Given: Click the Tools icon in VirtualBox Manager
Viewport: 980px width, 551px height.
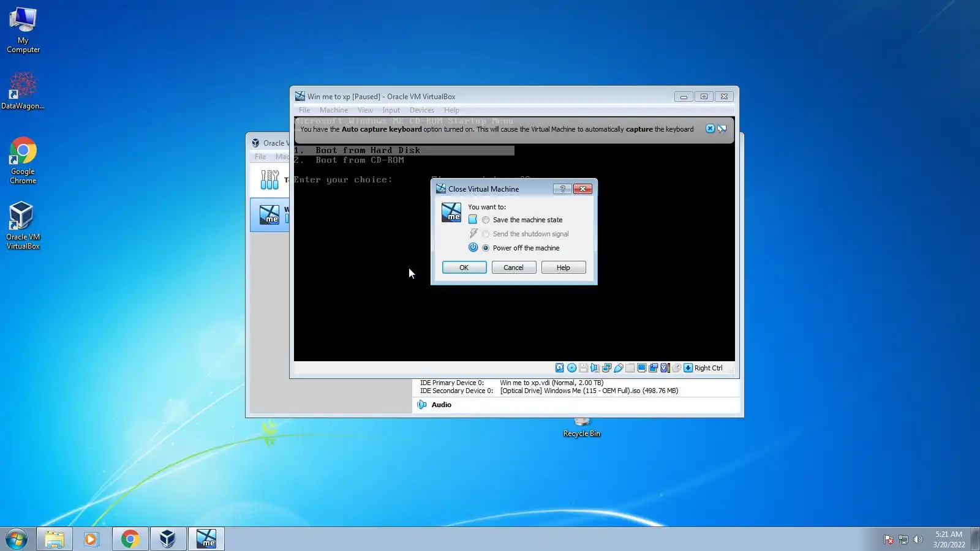Looking at the screenshot, I should click(269, 179).
